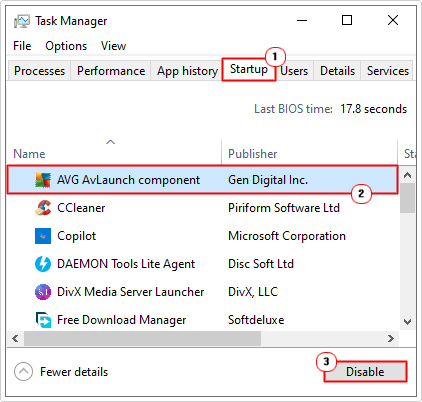Screen dimensions: 422x402
Task: Click the Disable button
Action: 365,372
